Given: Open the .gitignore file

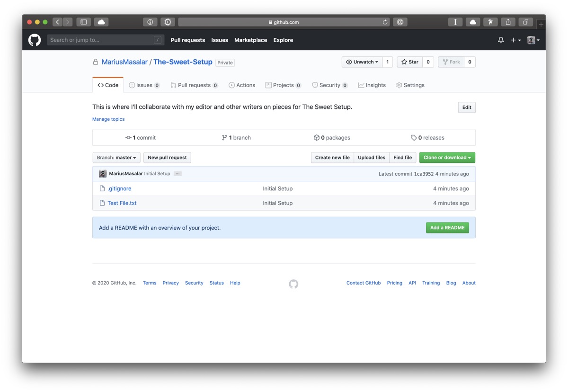Looking at the screenshot, I should click(x=119, y=188).
